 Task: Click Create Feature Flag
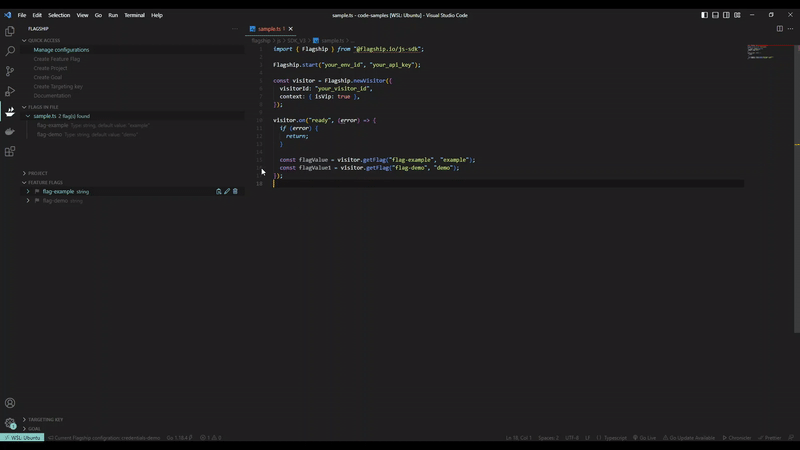[57, 59]
